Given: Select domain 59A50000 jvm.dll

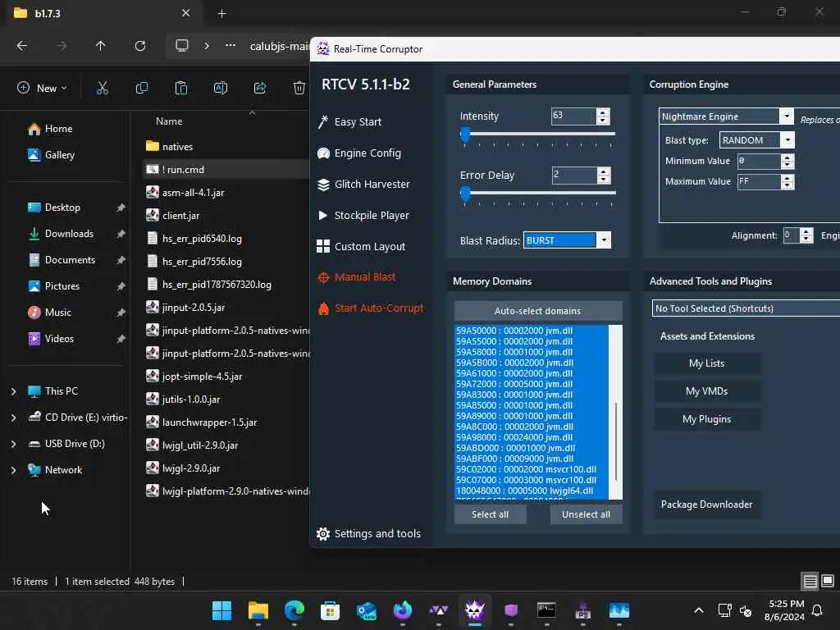Looking at the screenshot, I should click(x=532, y=331).
